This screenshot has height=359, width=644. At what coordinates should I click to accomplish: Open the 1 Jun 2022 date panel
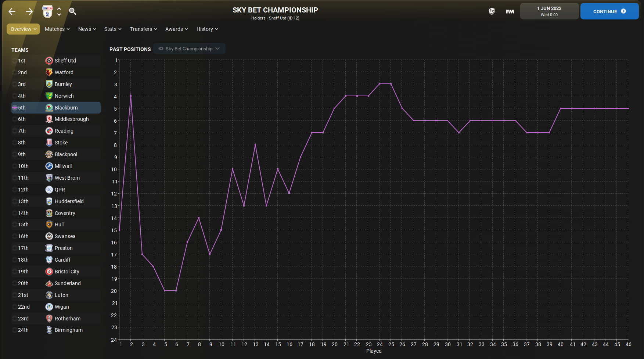coord(549,11)
